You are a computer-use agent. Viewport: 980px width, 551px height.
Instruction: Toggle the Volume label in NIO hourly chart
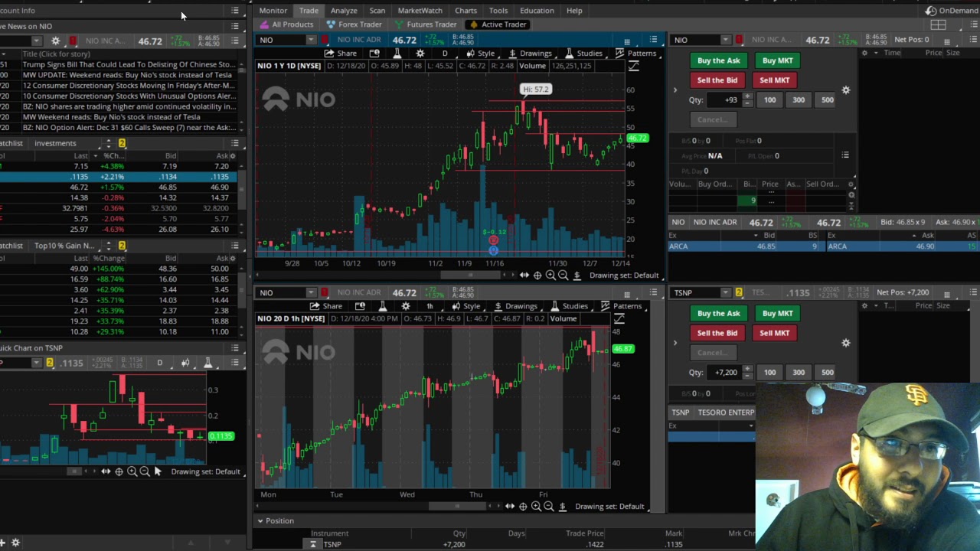pyautogui.click(x=563, y=318)
